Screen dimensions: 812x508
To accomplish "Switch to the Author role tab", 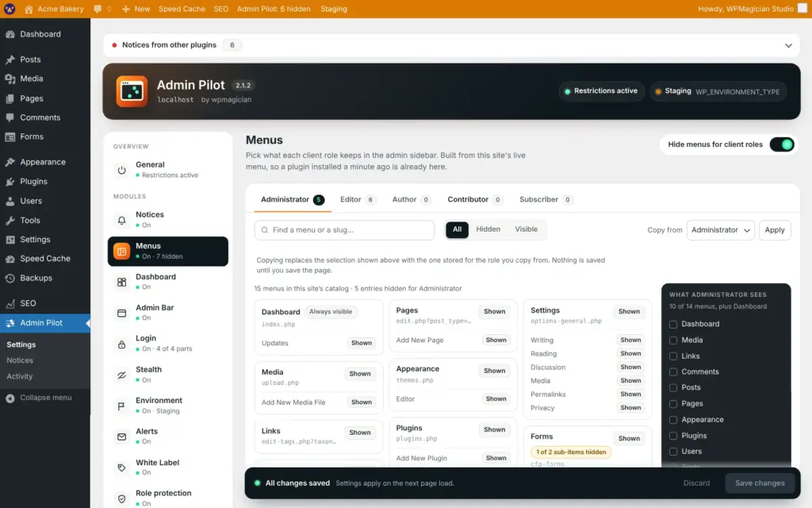I will coord(412,199).
